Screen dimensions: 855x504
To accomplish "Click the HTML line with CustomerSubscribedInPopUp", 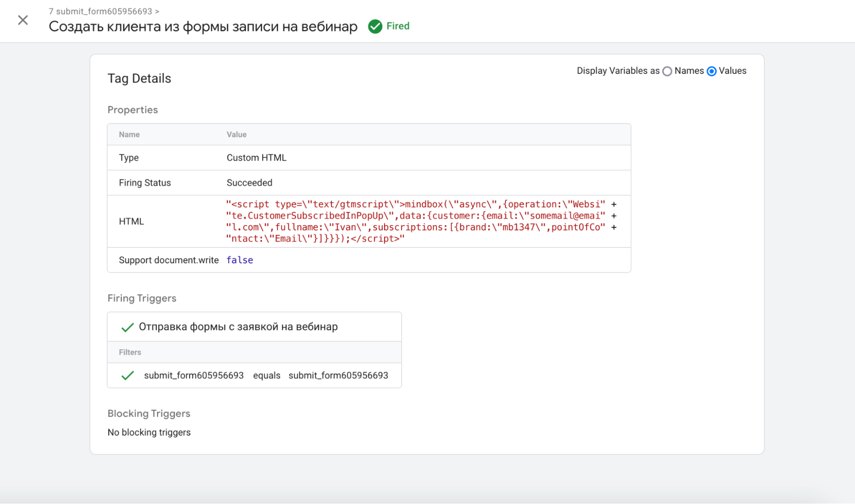I will 416,216.
